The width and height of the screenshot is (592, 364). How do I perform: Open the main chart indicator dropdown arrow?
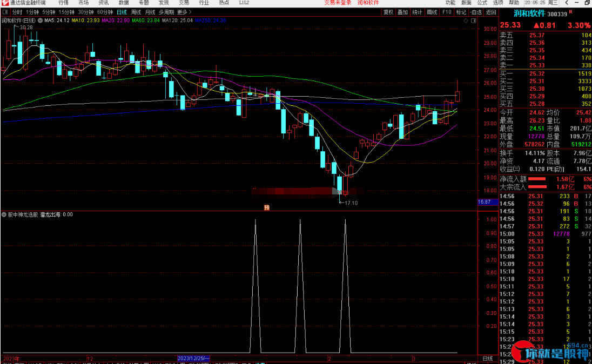(40, 21)
